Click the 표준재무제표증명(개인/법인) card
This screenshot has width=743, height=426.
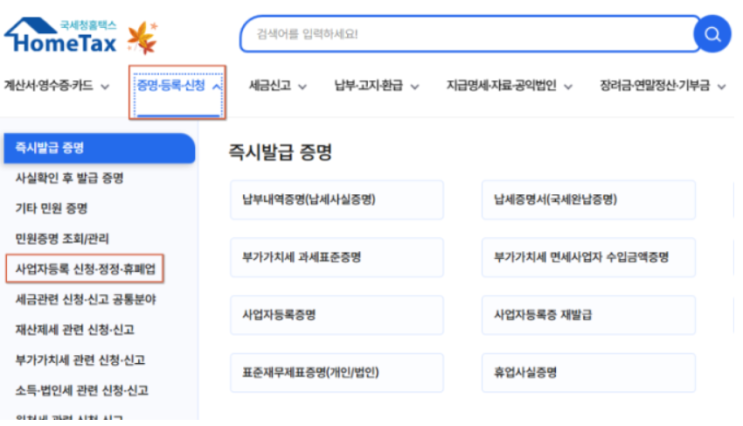(x=337, y=373)
